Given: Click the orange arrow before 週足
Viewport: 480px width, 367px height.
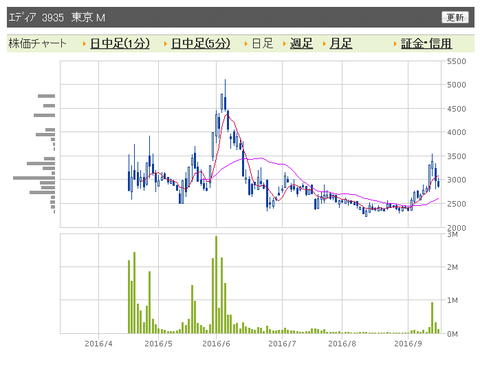Looking at the screenshot, I should click(x=284, y=44).
